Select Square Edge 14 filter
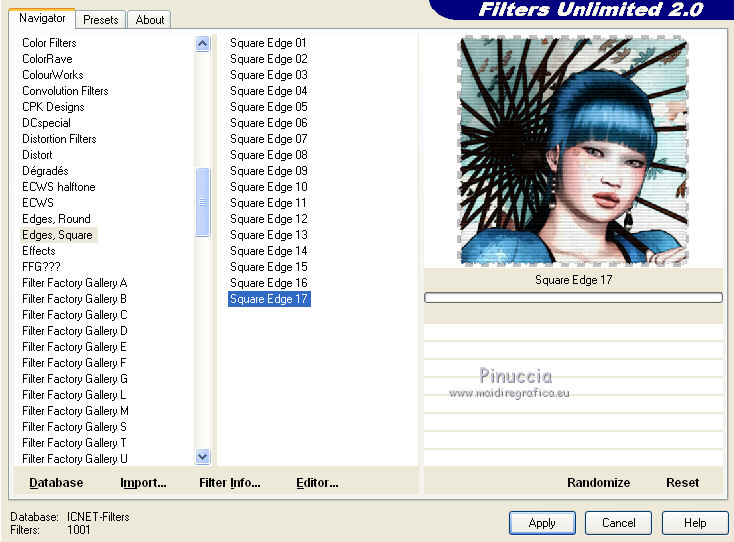The width and height of the screenshot is (734, 542). pyautogui.click(x=269, y=251)
